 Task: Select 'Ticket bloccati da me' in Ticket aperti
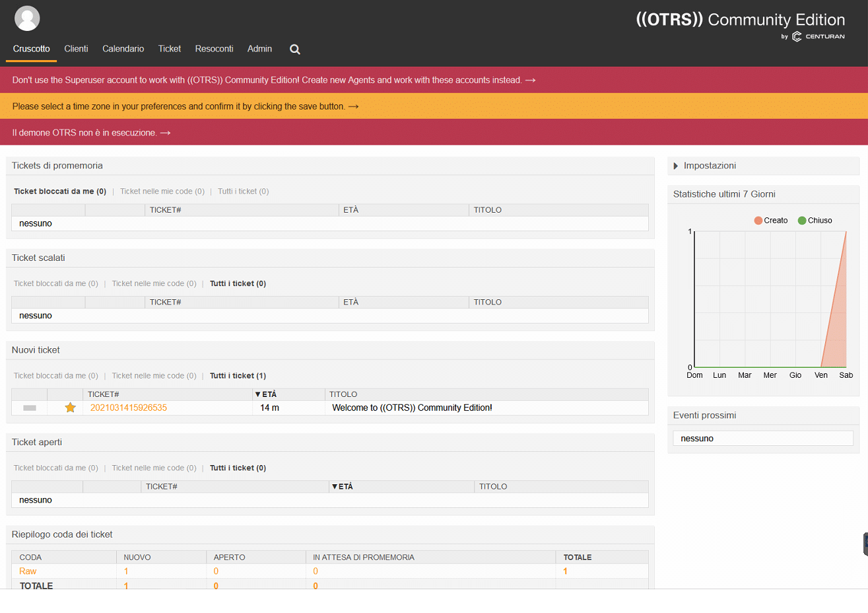pyautogui.click(x=56, y=468)
